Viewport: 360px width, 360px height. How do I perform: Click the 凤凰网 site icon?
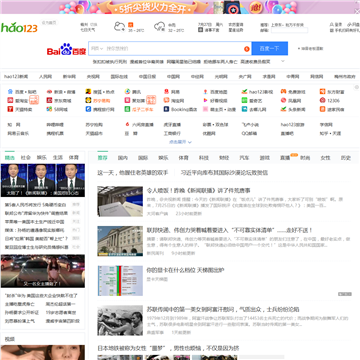point(284,100)
